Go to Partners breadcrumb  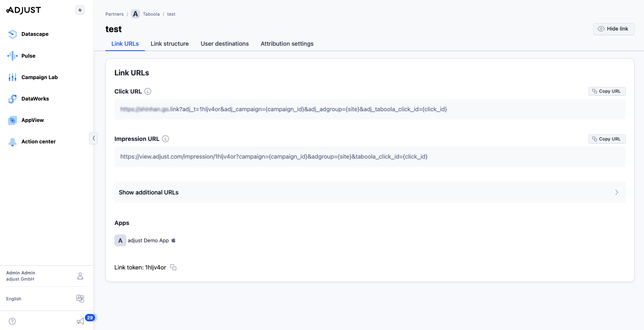point(114,14)
